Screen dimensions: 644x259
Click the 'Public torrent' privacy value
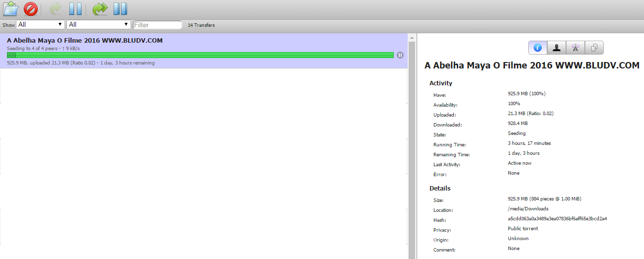[523, 228]
